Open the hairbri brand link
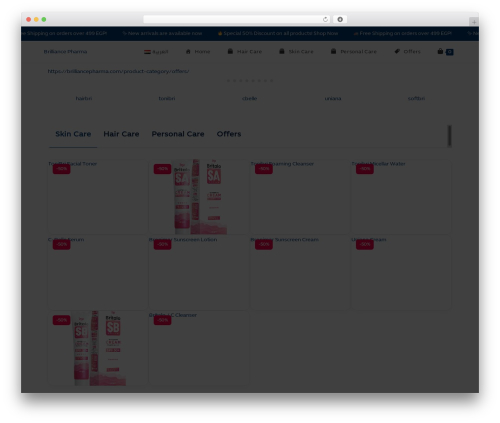Screen dimensions: 500x423 (x=84, y=99)
